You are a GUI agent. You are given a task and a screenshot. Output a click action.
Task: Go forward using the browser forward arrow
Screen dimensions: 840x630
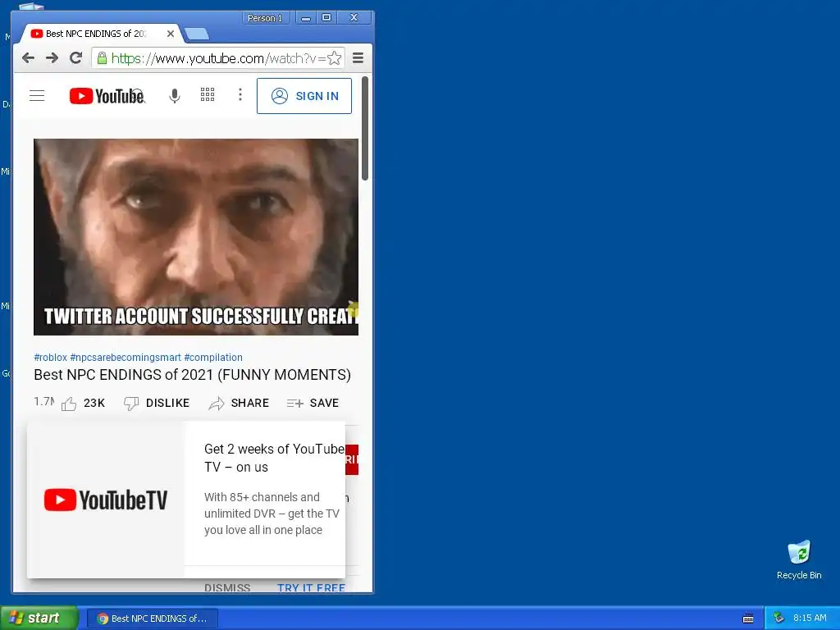[x=52, y=58]
